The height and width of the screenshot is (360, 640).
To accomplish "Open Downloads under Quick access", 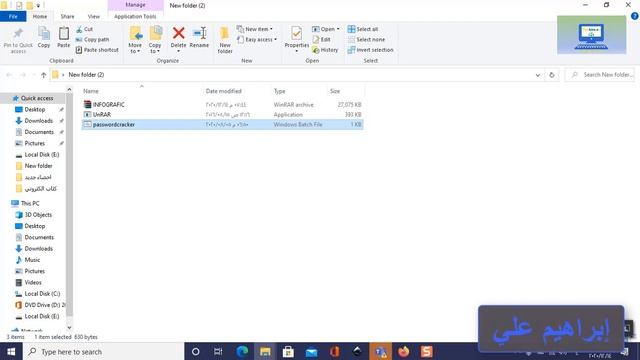I will tap(38, 121).
